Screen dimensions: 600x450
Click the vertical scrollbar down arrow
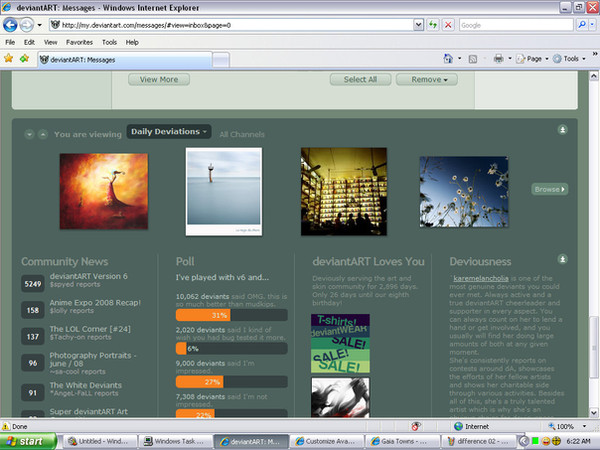594,412
